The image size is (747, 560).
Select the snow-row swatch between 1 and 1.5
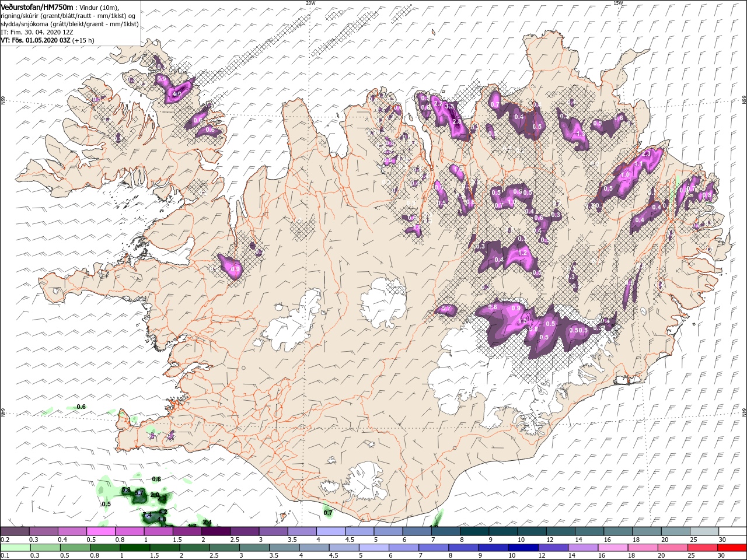point(158,531)
